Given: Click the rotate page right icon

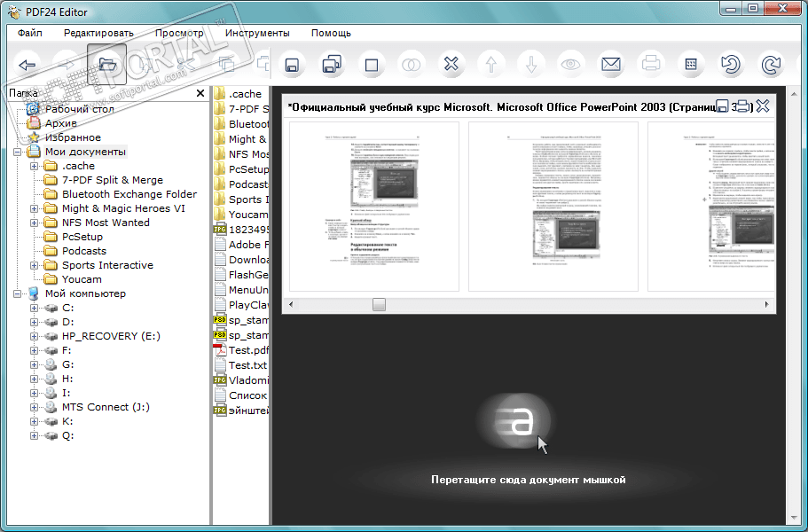Looking at the screenshot, I should (x=771, y=65).
